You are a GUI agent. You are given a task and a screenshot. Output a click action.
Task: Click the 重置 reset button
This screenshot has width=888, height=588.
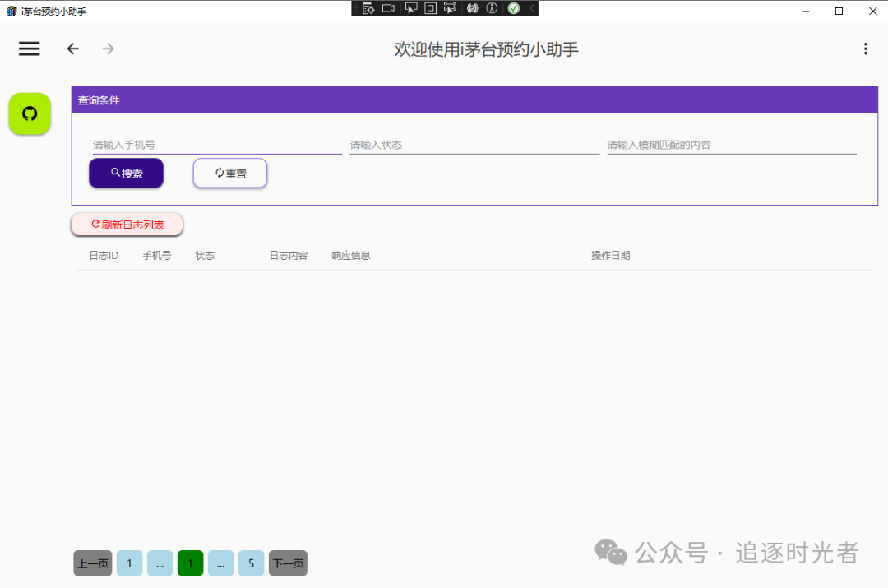point(229,173)
